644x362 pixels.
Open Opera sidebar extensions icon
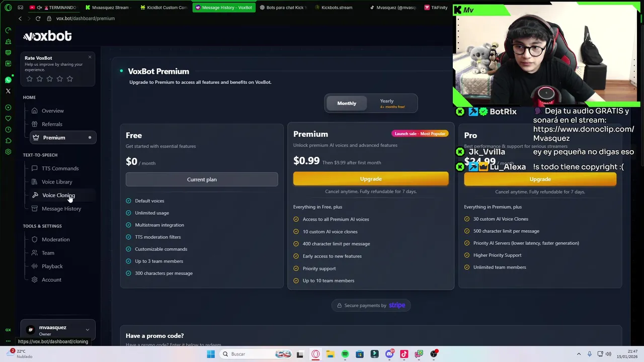(x=8, y=141)
